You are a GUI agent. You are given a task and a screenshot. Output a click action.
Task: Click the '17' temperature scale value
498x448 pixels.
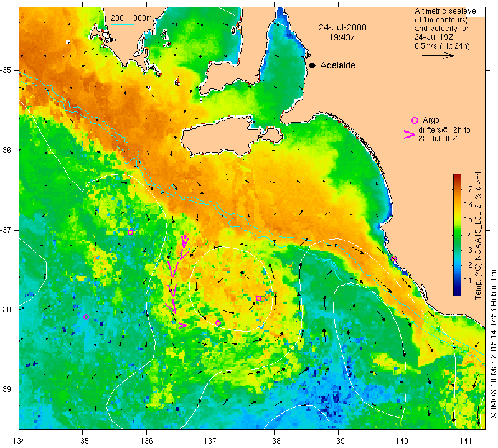[468, 189]
